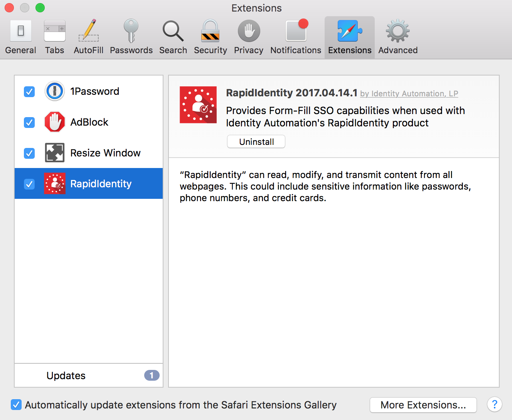
Task: Click the RapidIdentity 2017.04.14.1 title
Action: pos(292,93)
